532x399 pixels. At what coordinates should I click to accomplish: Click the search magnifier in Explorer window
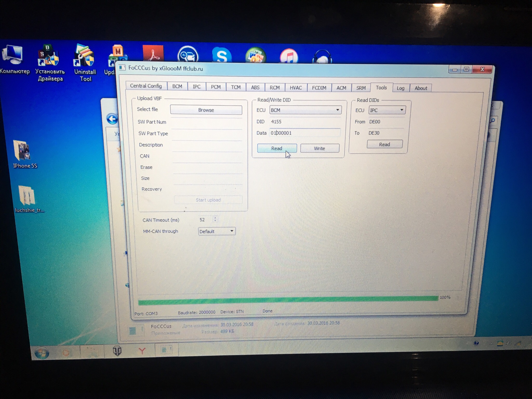point(492,121)
